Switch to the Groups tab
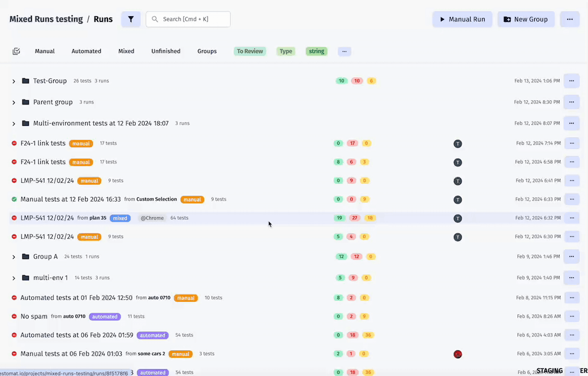This screenshot has height=376, width=588. coord(207,51)
